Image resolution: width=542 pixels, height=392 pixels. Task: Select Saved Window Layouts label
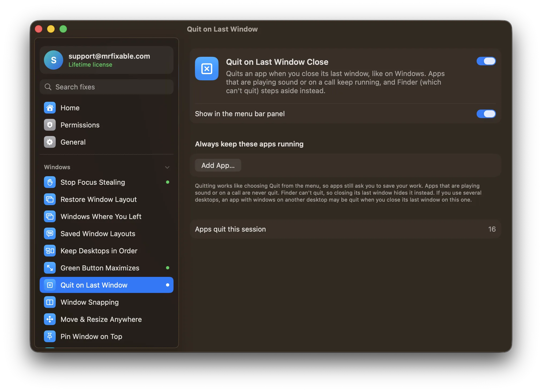98,234
